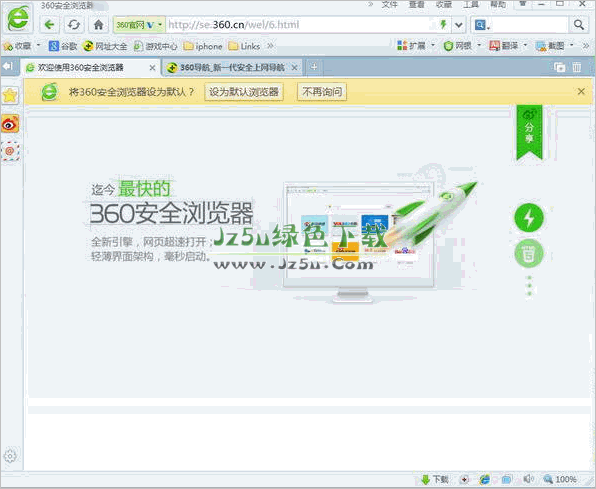Expand the 截图 dropdown arrow
Image resolution: width=596 pixels, height=489 pixels.
click(x=572, y=45)
